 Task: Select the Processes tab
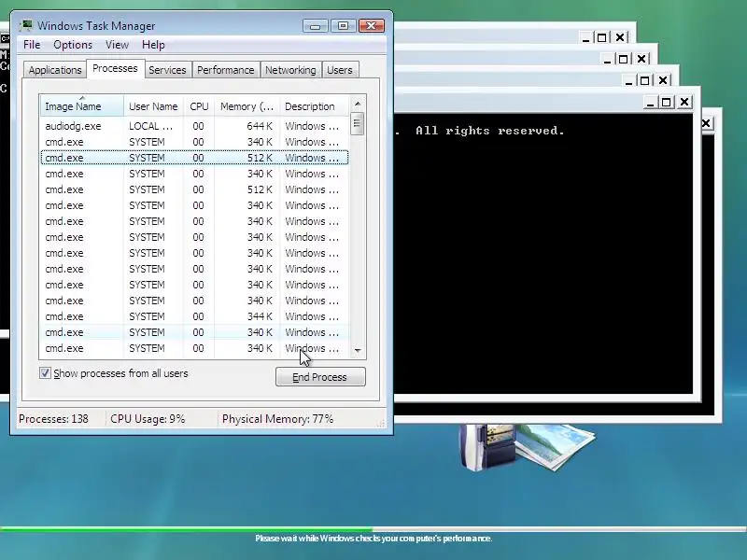[x=115, y=68]
